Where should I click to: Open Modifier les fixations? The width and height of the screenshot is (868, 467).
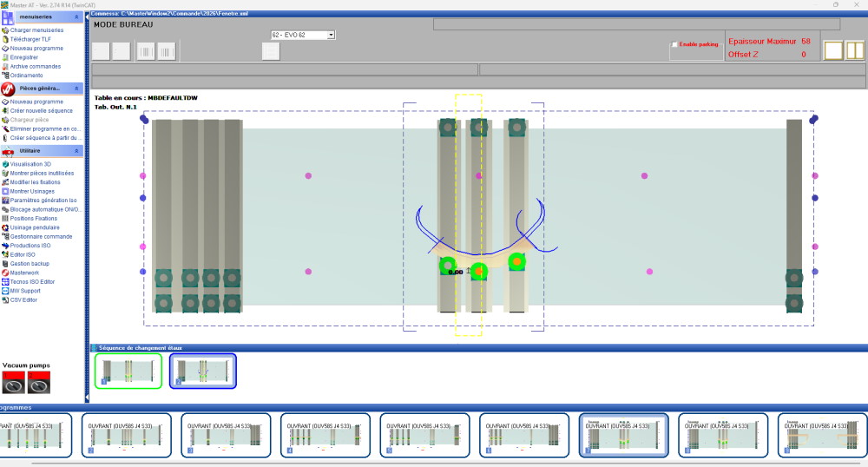[35, 182]
